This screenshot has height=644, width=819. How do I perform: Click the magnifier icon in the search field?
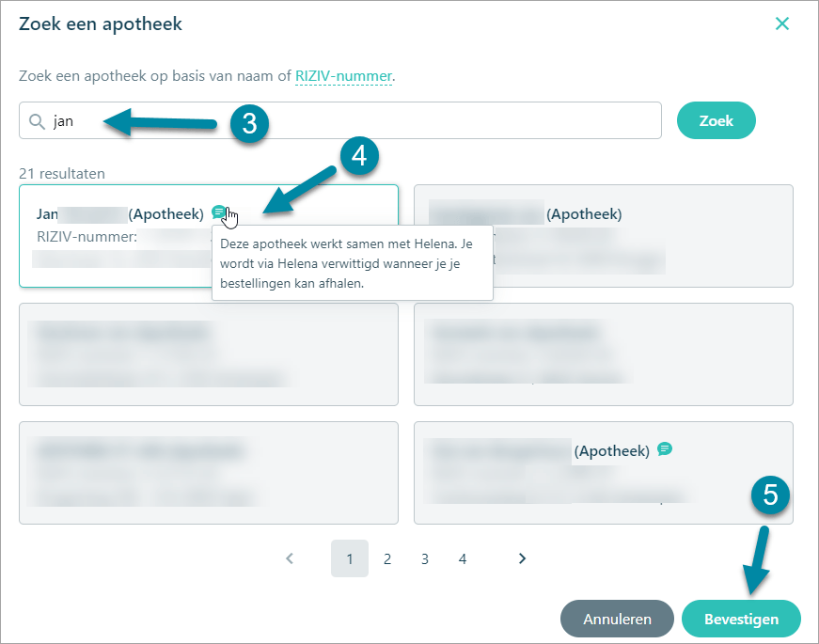pyautogui.click(x=37, y=121)
